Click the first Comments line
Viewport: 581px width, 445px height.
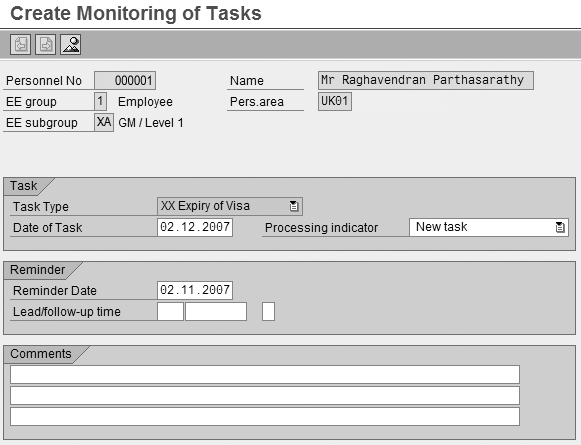pyautogui.click(x=265, y=375)
